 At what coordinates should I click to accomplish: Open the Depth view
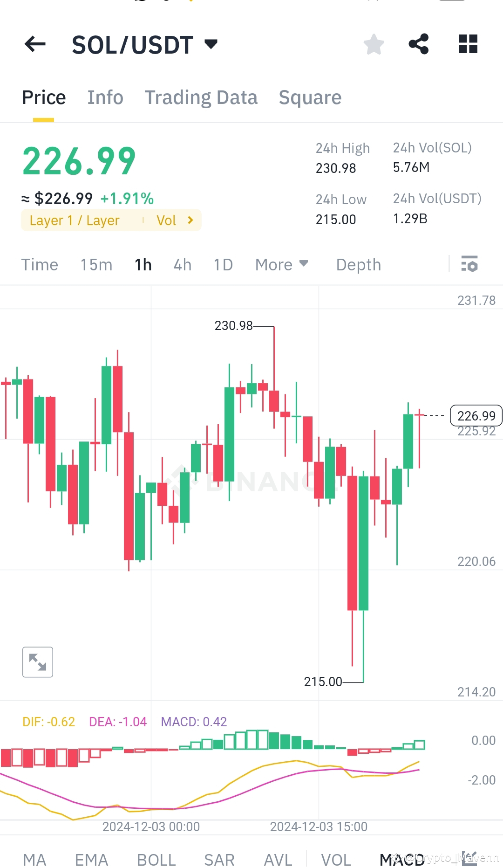(358, 264)
